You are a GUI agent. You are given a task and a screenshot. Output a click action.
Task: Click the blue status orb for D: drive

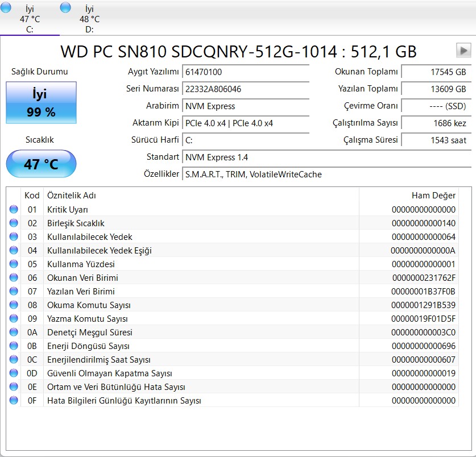(x=65, y=8)
